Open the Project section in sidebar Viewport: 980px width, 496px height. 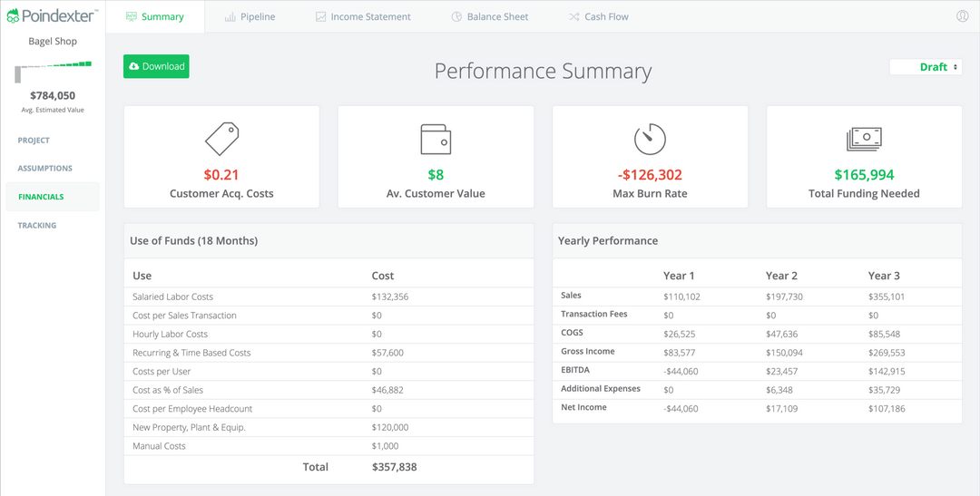pos(34,141)
